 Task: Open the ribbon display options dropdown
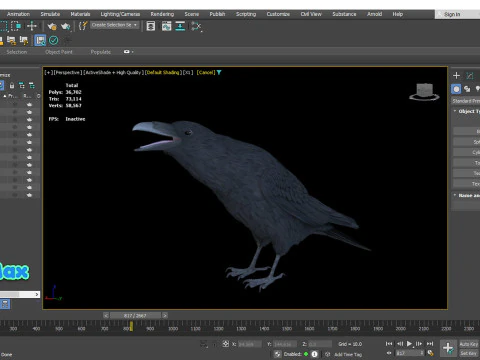coord(129,52)
